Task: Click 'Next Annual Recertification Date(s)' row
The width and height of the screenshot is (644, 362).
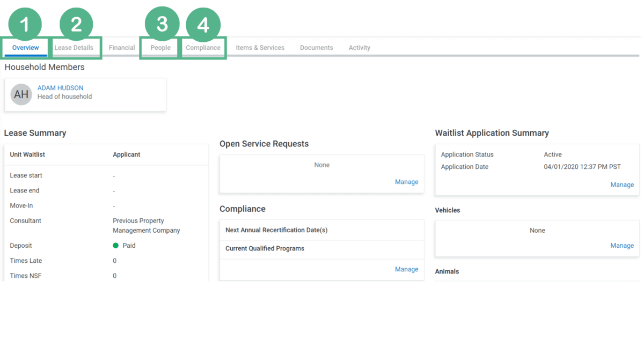Action: (321, 230)
